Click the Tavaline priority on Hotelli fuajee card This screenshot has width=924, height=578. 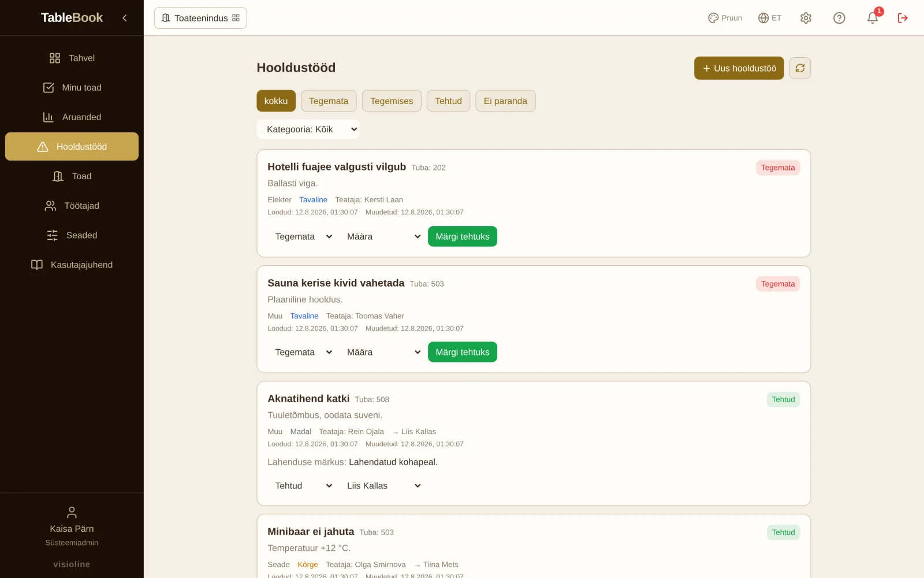point(313,200)
